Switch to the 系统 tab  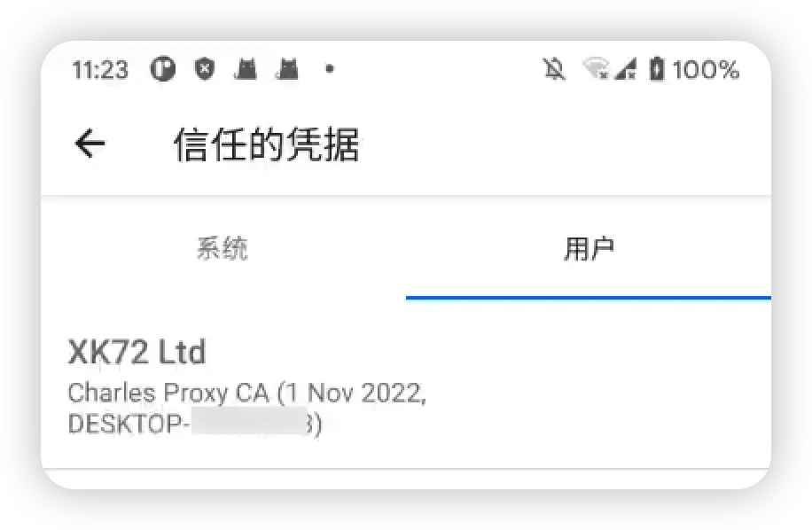[x=223, y=248]
